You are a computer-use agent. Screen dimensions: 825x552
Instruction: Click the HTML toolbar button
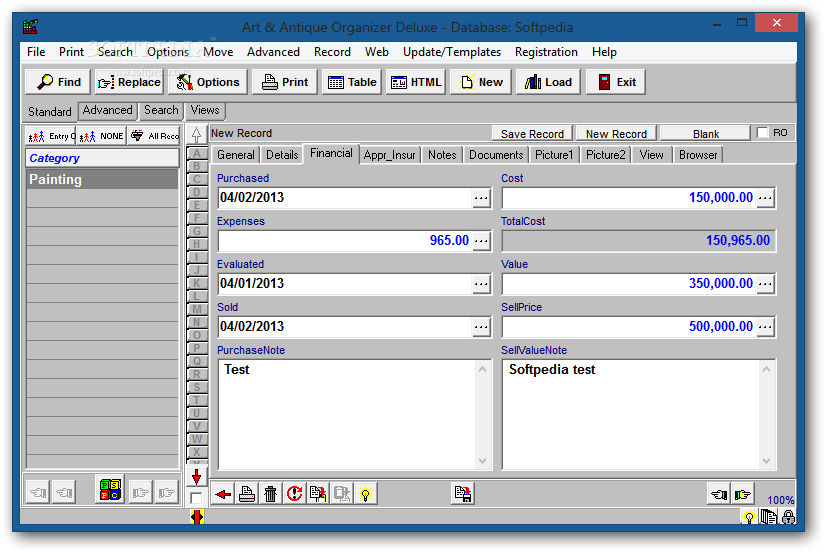(416, 82)
